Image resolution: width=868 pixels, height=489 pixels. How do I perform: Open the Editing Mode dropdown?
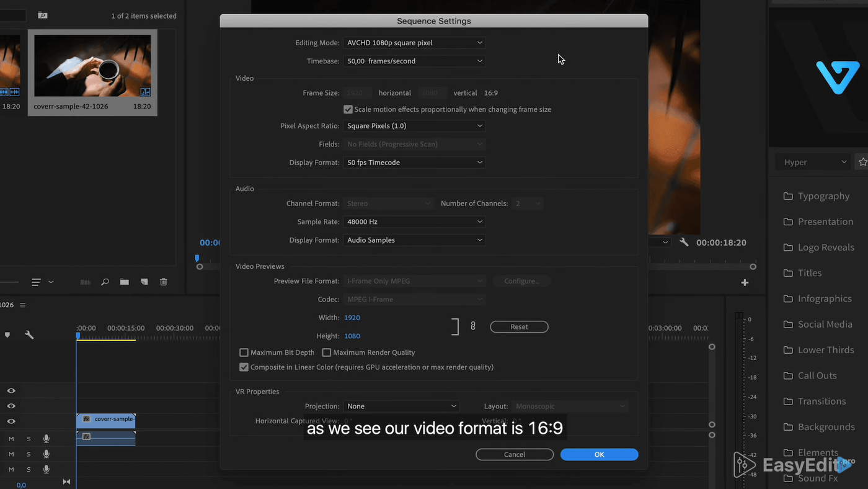(414, 43)
